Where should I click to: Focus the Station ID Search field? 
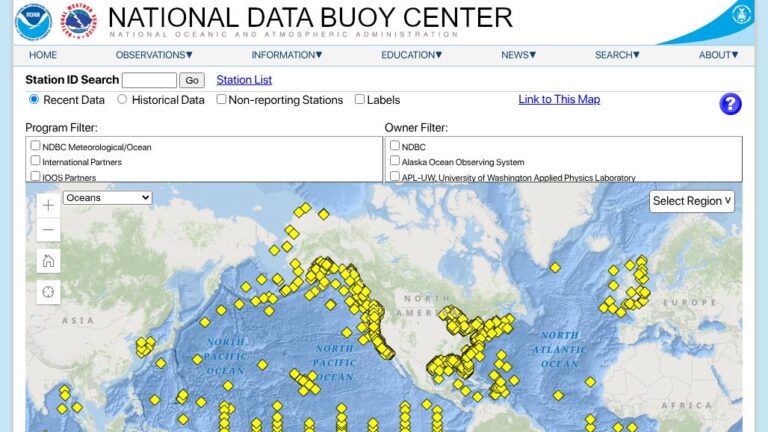[149, 80]
